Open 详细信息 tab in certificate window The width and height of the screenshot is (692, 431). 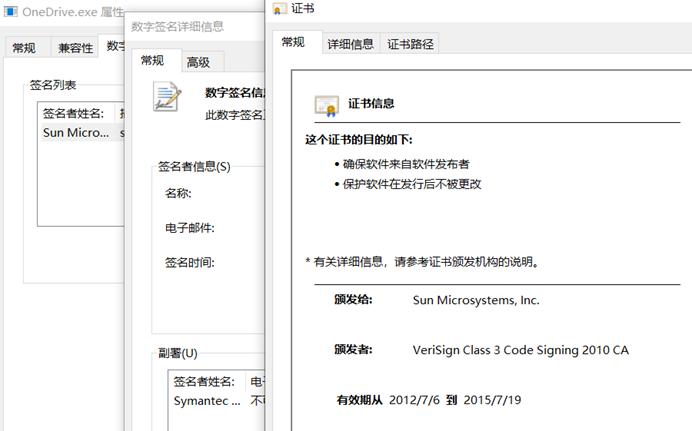pyautogui.click(x=351, y=44)
